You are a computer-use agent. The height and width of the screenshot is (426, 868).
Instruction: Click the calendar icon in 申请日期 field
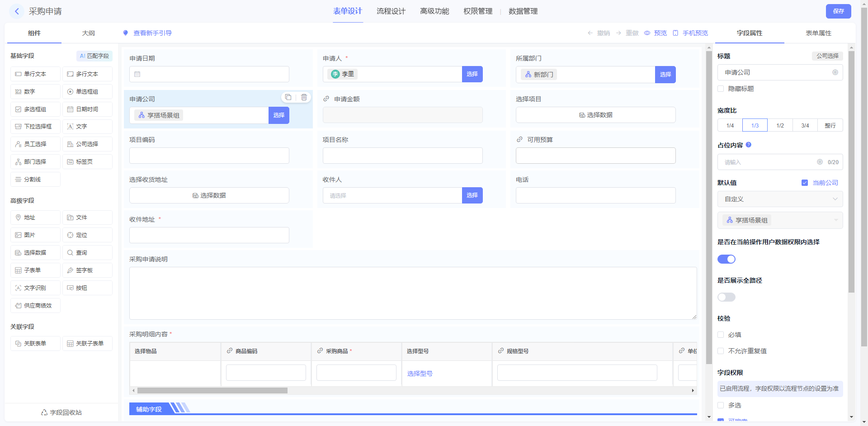point(137,74)
